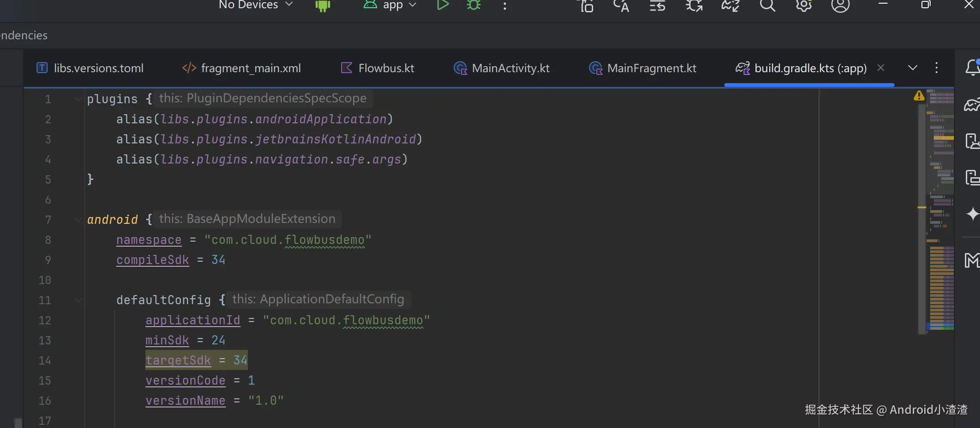The width and height of the screenshot is (980, 428).
Task: Click the versionName property
Action: tap(185, 401)
